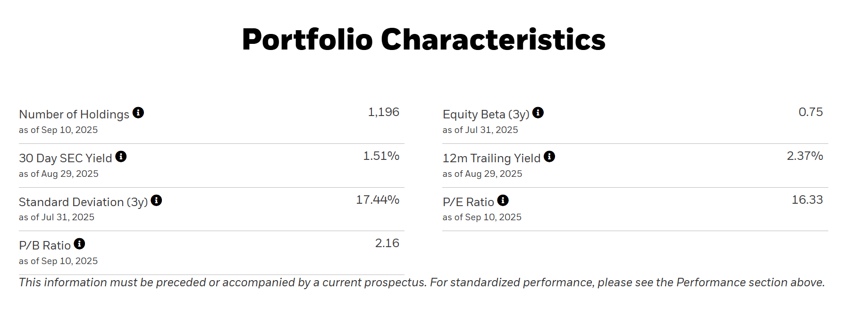The width and height of the screenshot is (868, 316).
Task: Select the 12m Trailing Yield label
Action: [491, 158]
